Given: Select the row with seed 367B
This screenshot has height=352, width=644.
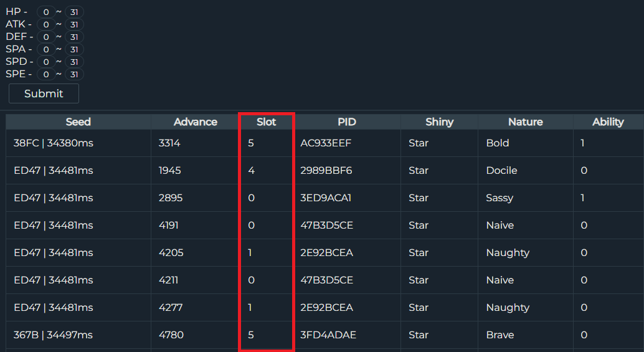Looking at the screenshot, I should tap(325, 335).
